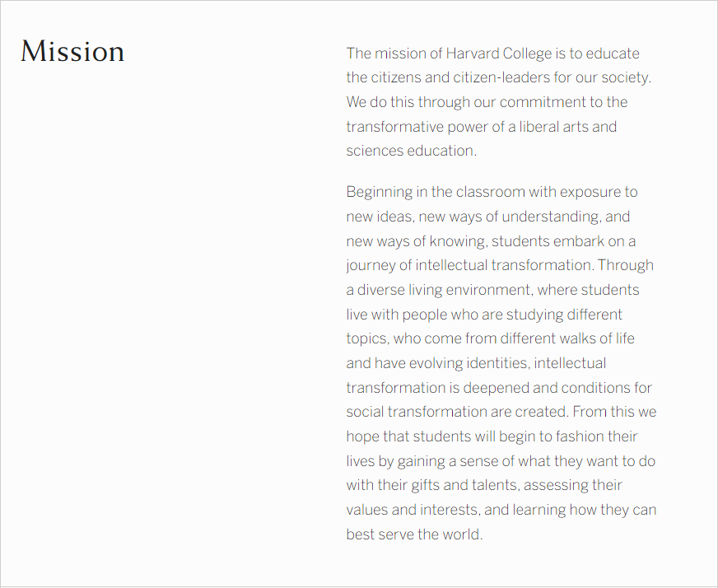The height and width of the screenshot is (588, 718).
Task: Click the phrase "students embark on a"
Action: 564,241
